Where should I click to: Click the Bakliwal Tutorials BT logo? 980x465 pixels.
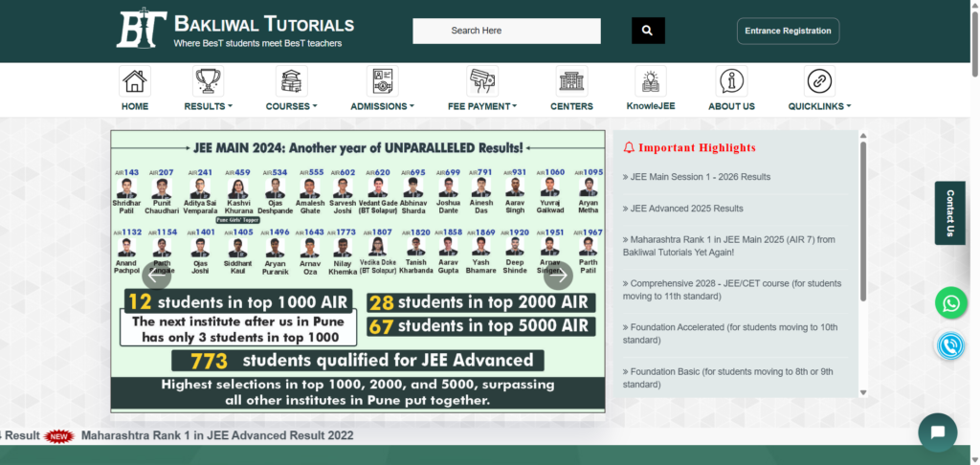(142, 28)
